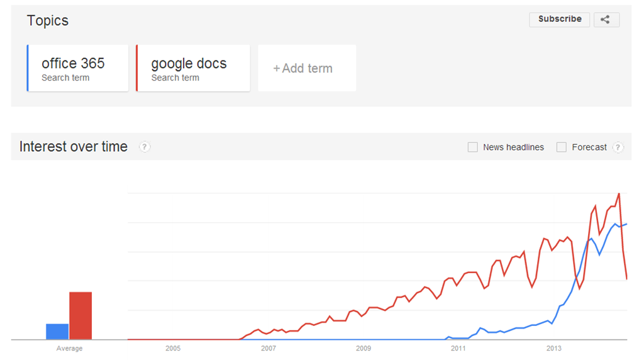Click the Average label under bars
The height and width of the screenshot is (360, 644).
coord(69,348)
